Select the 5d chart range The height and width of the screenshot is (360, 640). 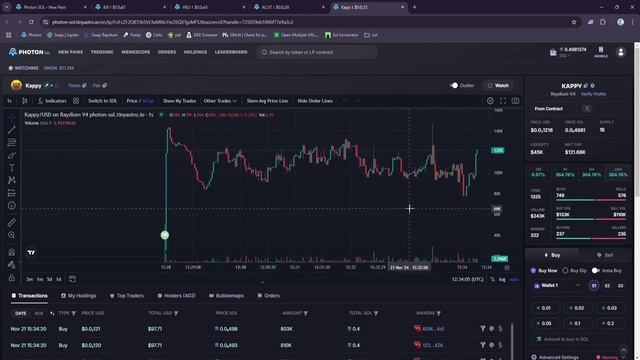(x=49, y=280)
